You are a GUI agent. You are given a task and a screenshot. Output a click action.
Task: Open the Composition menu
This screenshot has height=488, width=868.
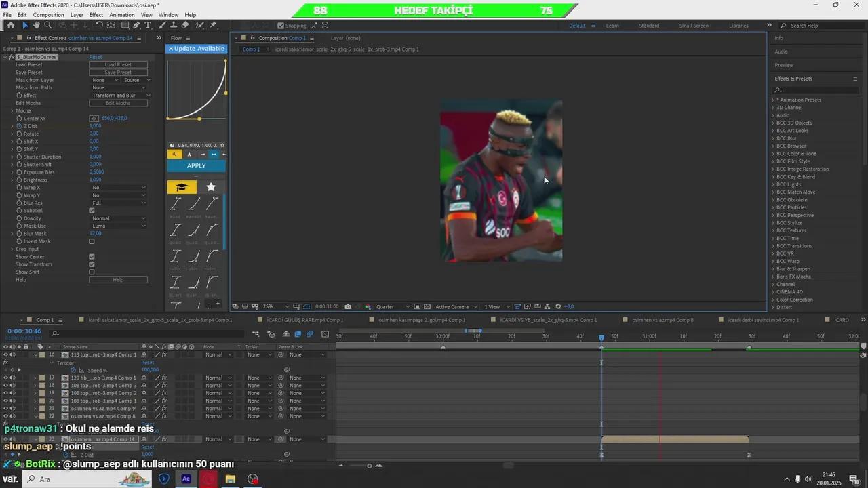coord(48,14)
